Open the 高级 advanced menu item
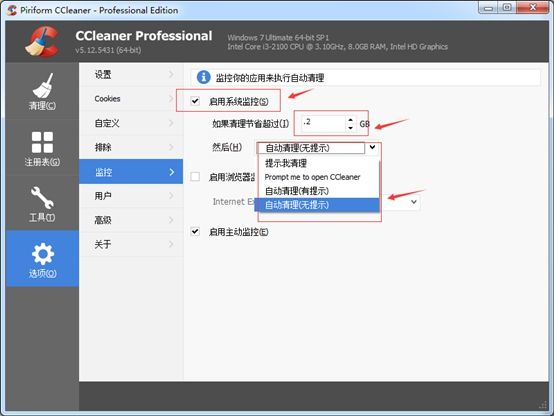 point(131,220)
